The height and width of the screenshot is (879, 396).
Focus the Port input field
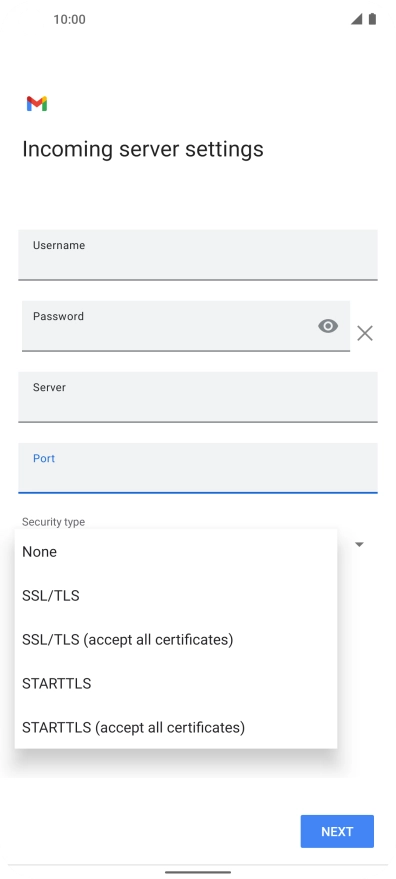pos(198,468)
